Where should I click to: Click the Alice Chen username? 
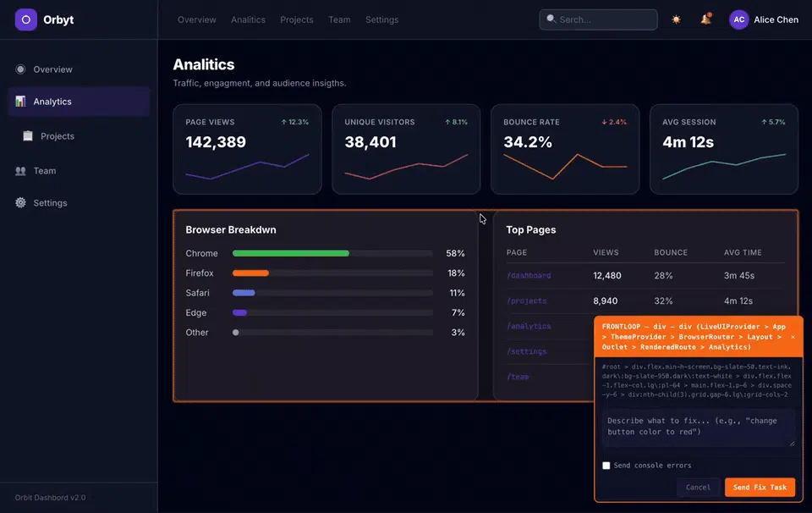pos(776,19)
